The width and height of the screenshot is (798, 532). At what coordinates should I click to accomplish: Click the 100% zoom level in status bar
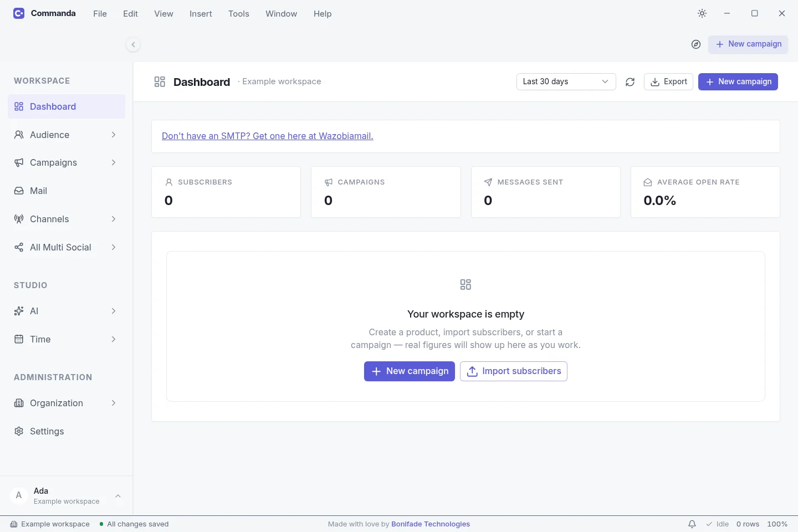[x=777, y=524]
